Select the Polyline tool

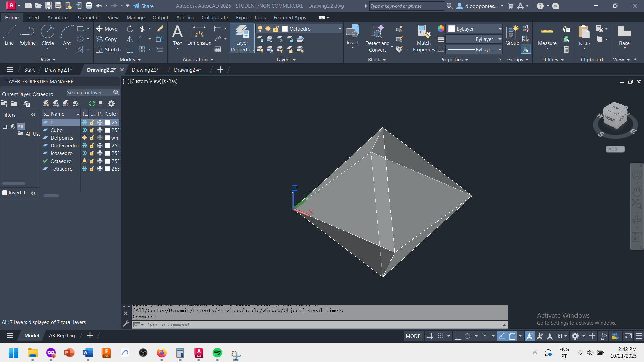point(27,35)
